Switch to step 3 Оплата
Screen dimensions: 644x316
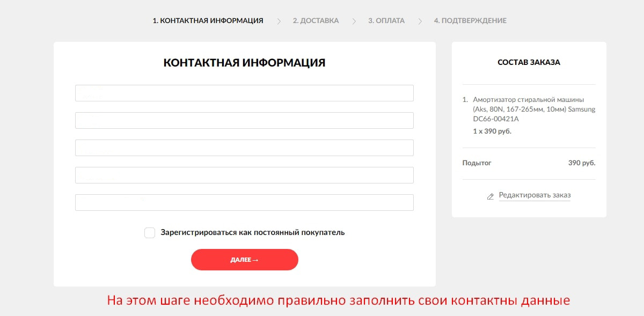pos(386,21)
